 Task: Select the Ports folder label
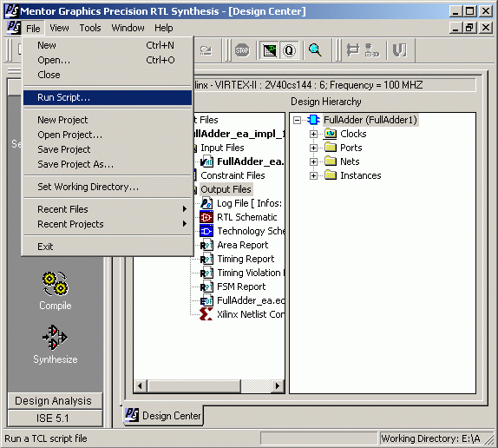point(351,148)
